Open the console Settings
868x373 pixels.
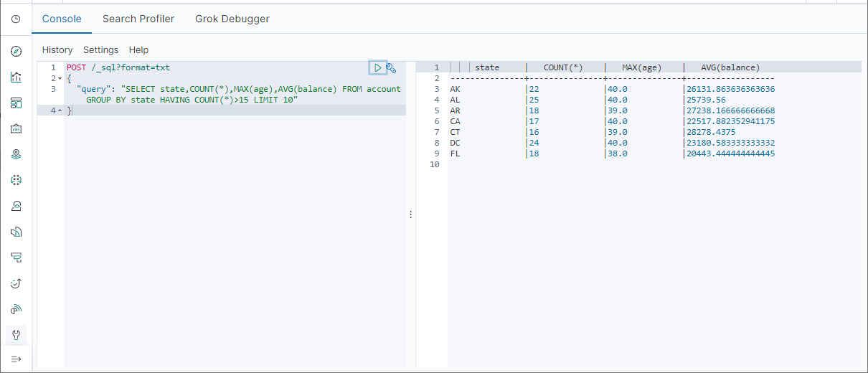100,50
